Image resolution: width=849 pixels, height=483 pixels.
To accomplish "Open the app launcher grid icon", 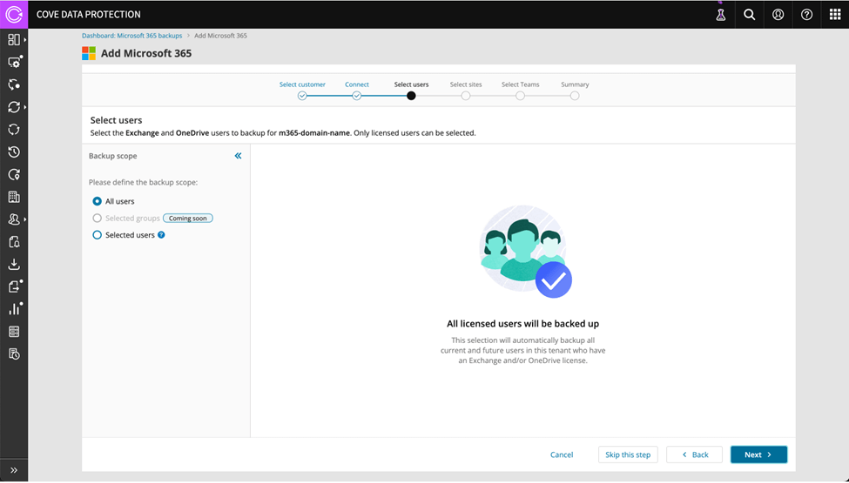I will (835, 15).
